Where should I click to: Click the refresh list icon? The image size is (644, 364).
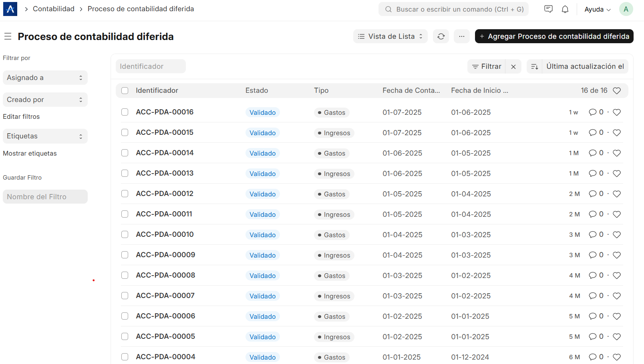coord(441,36)
